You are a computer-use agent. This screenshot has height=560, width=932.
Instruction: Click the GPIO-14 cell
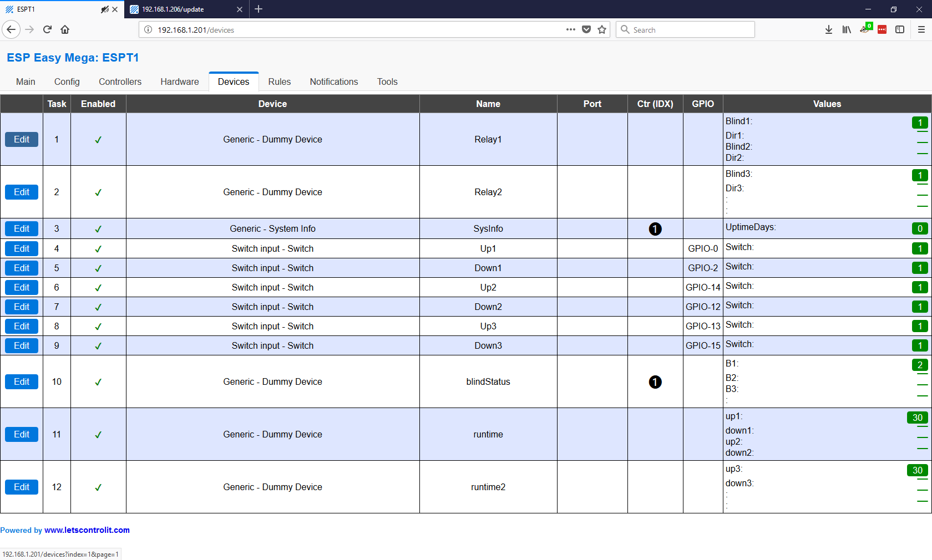point(703,287)
